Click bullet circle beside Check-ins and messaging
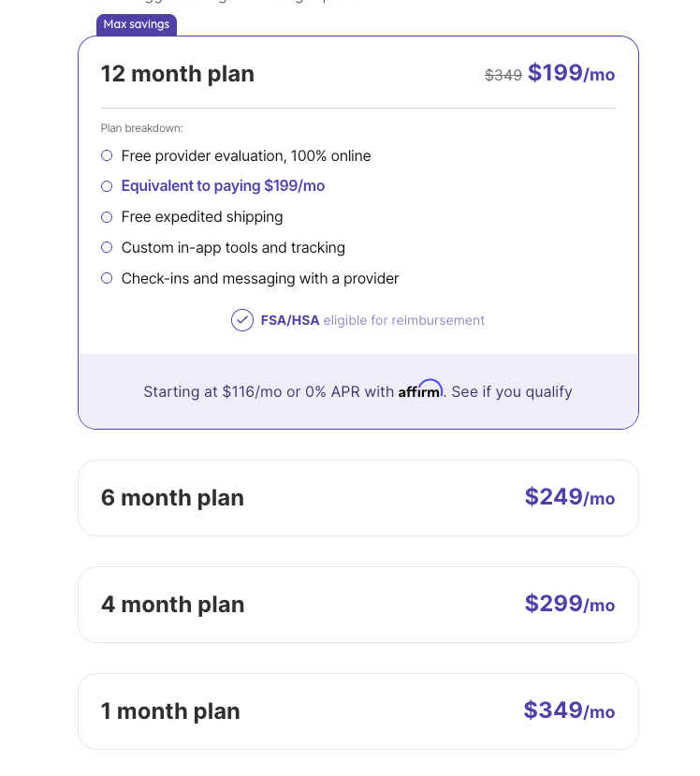The height and width of the screenshot is (776, 700). tap(107, 279)
